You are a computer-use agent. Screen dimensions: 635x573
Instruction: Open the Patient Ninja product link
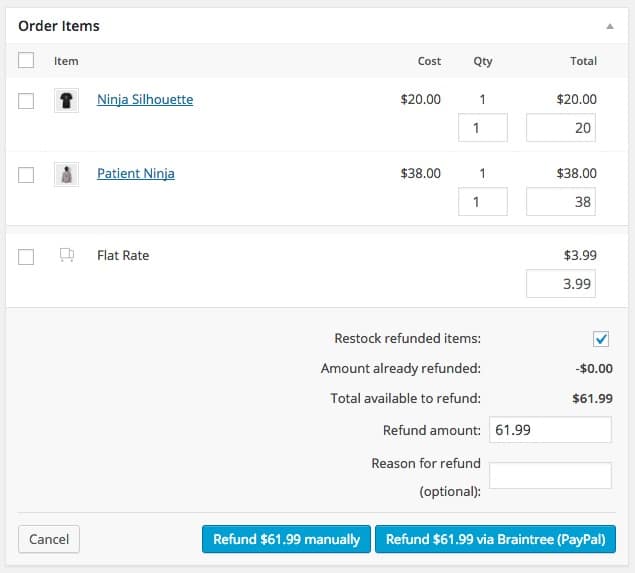[136, 174]
